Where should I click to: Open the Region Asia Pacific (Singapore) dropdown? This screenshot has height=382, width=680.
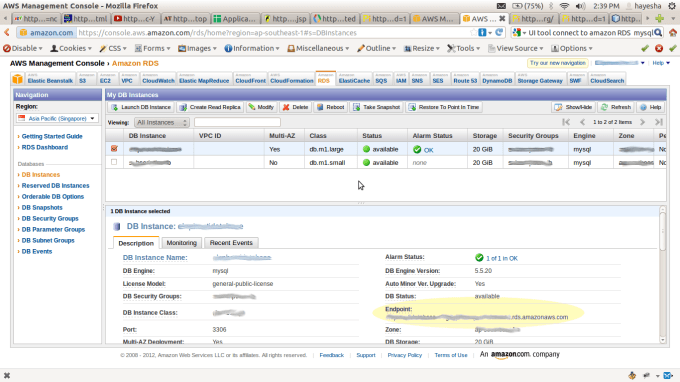[57, 118]
